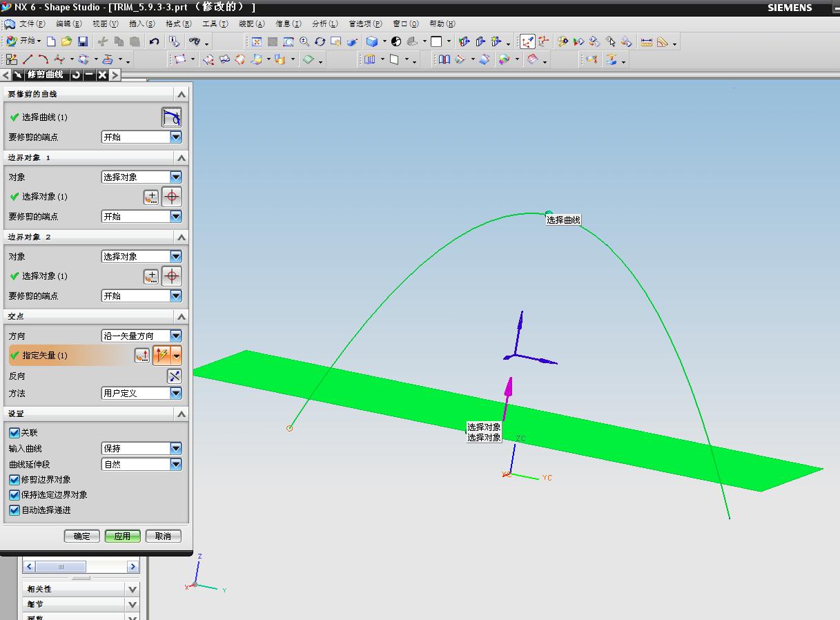The height and width of the screenshot is (620, 840).
Task: Open vector constructor dialog icon
Action: pyautogui.click(x=142, y=356)
